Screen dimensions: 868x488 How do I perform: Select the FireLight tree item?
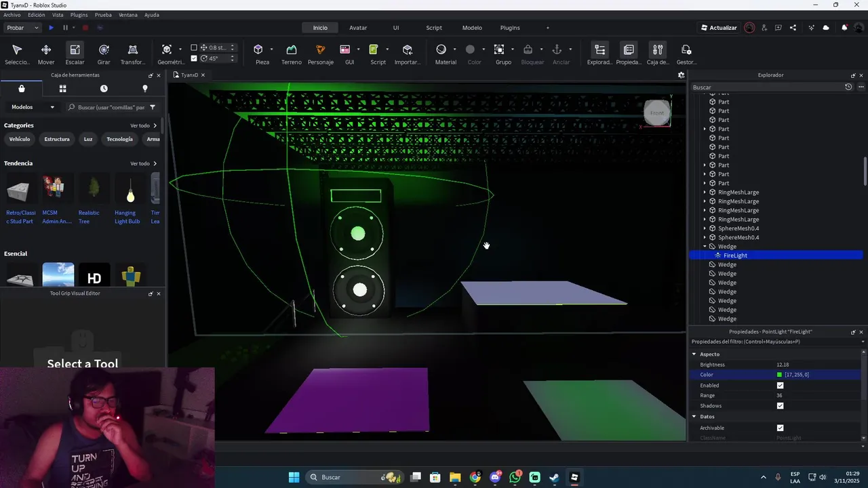pos(735,256)
